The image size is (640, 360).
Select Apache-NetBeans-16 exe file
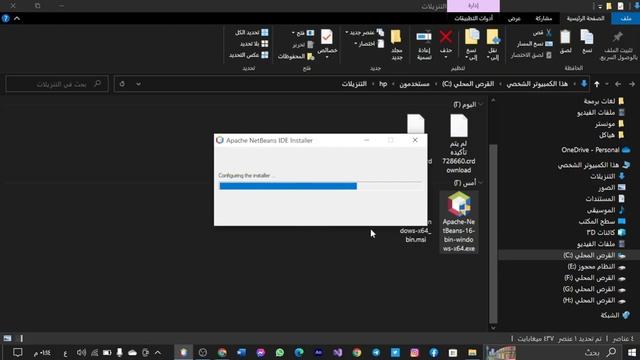[x=458, y=222]
